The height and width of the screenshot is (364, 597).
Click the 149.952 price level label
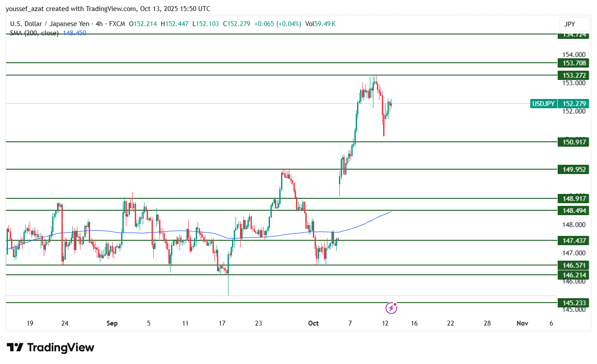pyautogui.click(x=574, y=169)
